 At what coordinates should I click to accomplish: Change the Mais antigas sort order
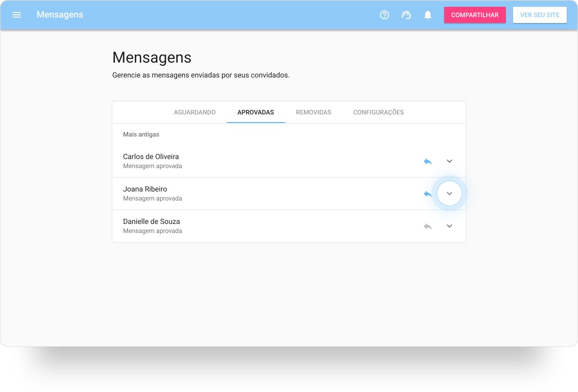tap(141, 134)
